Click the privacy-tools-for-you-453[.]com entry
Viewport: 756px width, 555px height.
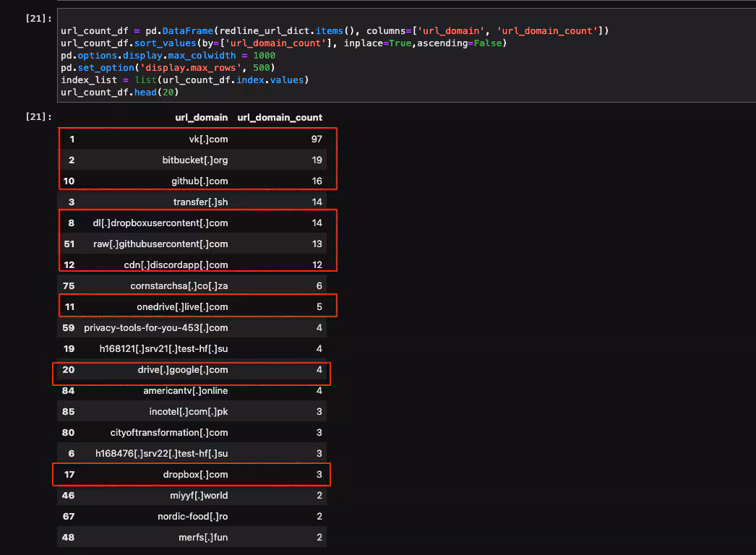click(x=155, y=327)
